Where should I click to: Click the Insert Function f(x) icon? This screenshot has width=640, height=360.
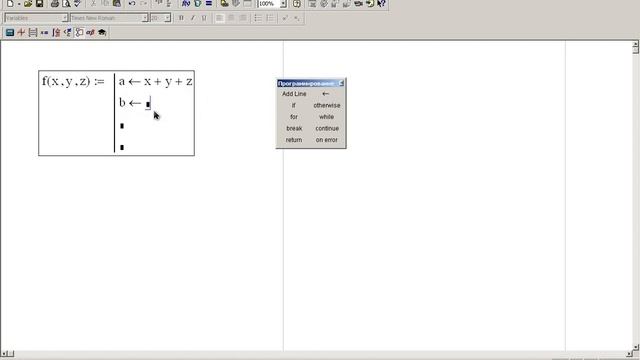(x=186, y=4)
